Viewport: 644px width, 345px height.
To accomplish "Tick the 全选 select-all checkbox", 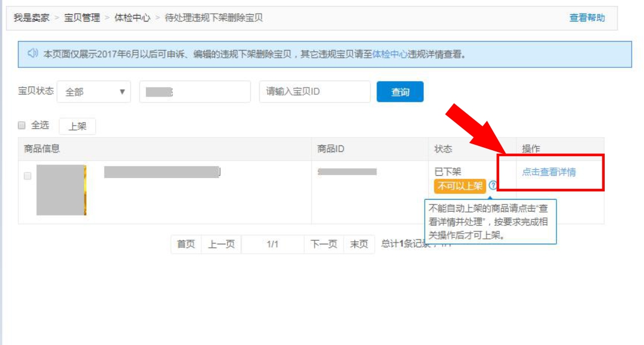I will 22,125.
